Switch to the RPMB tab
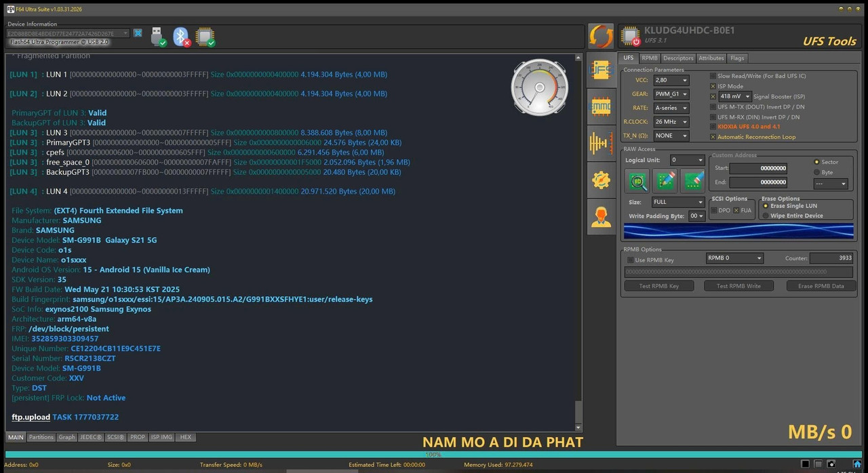The width and height of the screenshot is (868, 473). [x=650, y=58]
